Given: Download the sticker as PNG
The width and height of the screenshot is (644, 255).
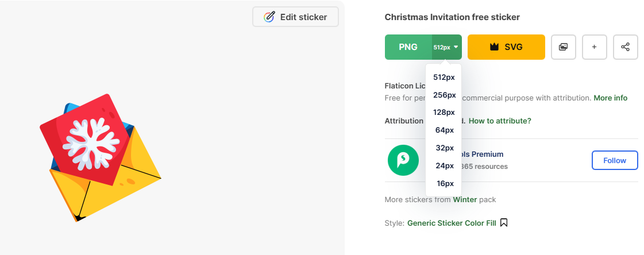Looking at the screenshot, I should point(408,47).
